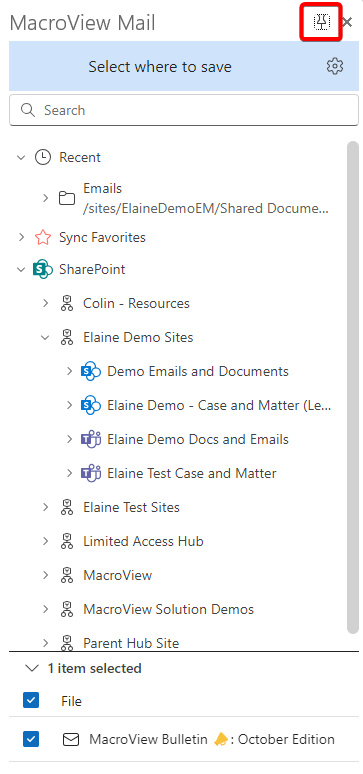Select Elaine Test Sites
This screenshot has height=774, width=363.
[131, 507]
